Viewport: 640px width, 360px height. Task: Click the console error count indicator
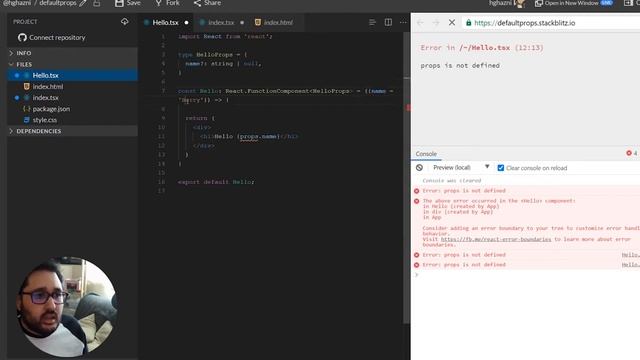pos(631,153)
